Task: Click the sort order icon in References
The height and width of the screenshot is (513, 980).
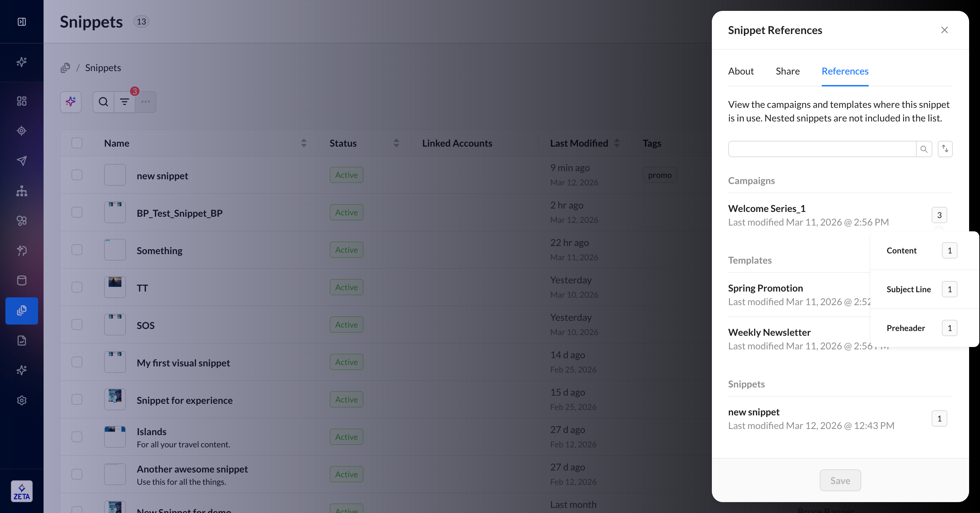Action: pyautogui.click(x=945, y=149)
